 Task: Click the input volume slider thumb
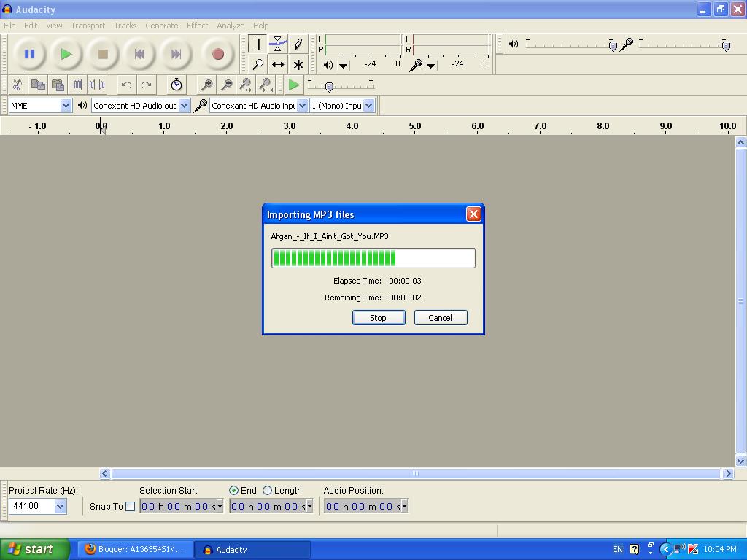click(x=726, y=45)
